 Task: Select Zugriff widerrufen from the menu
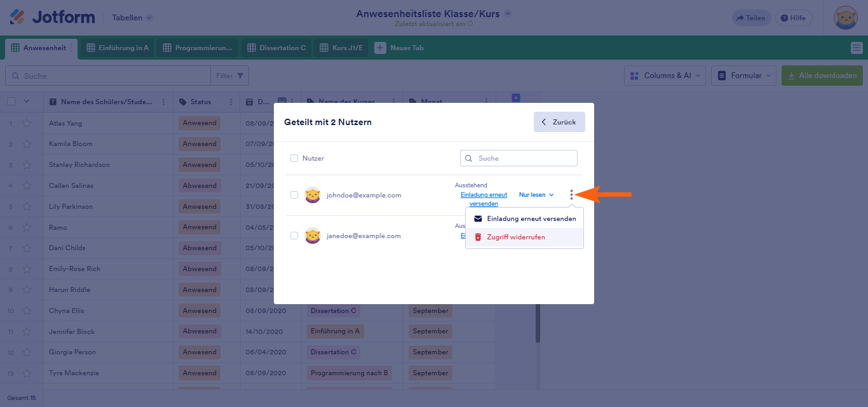click(x=515, y=237)
